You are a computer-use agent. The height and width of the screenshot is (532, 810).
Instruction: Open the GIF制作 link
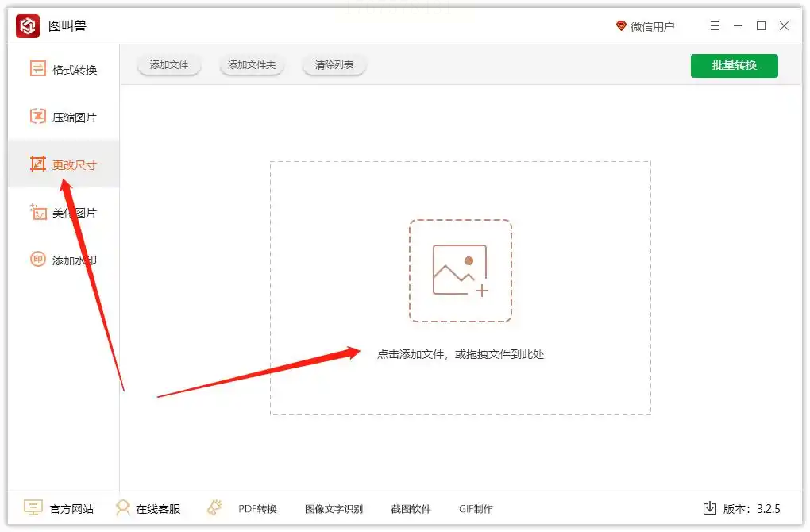(476, 509)
